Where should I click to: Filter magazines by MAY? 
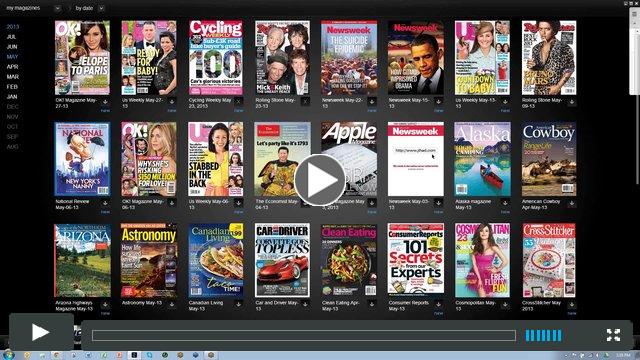click(x=12, y=57)
